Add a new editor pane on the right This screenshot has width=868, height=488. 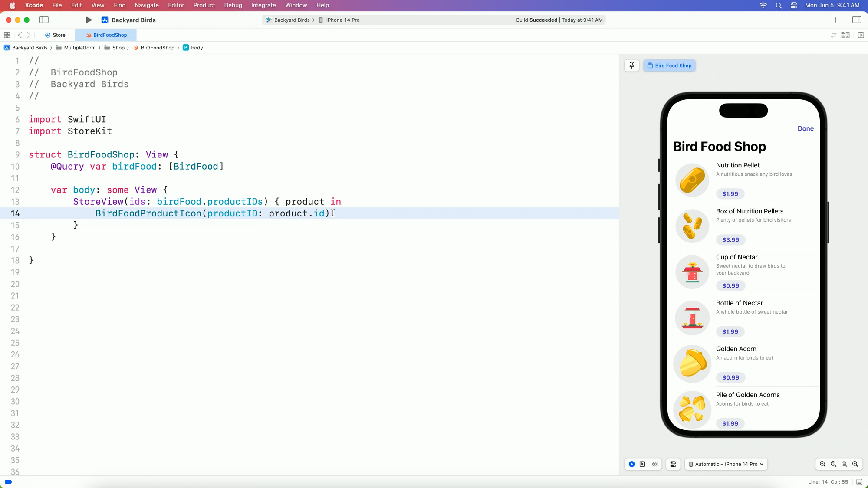point(861,35)
